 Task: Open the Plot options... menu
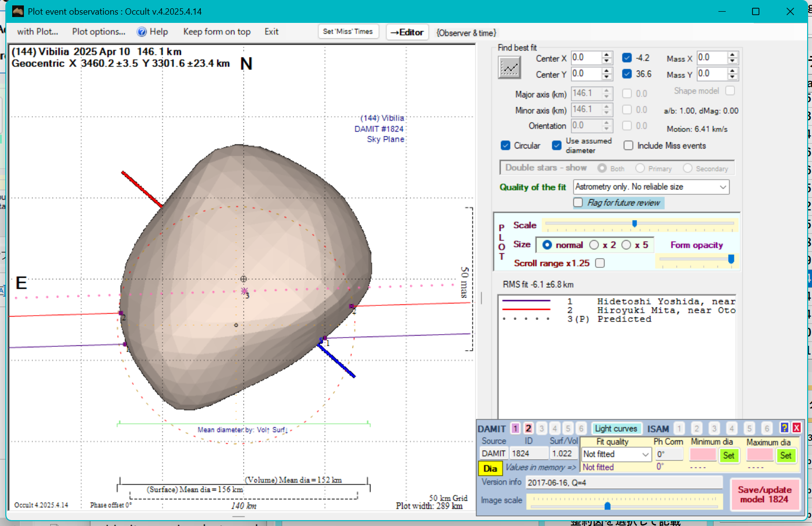point(98,32)
